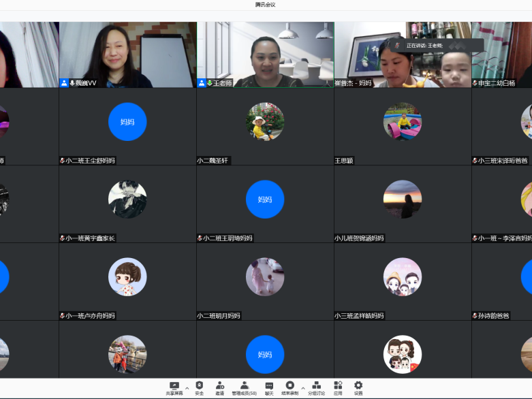
Task: Click 王思颖's playground photo avatar
Action: tap(403, 122)
